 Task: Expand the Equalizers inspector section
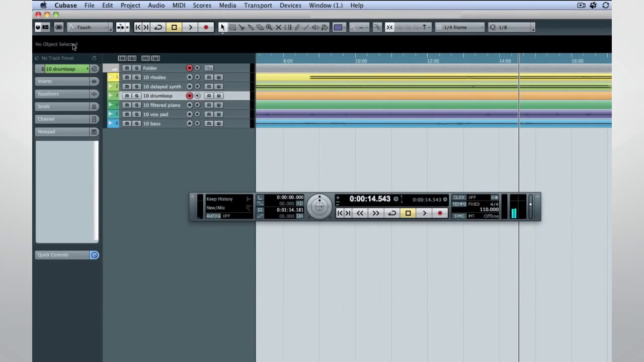pos(62,94)
